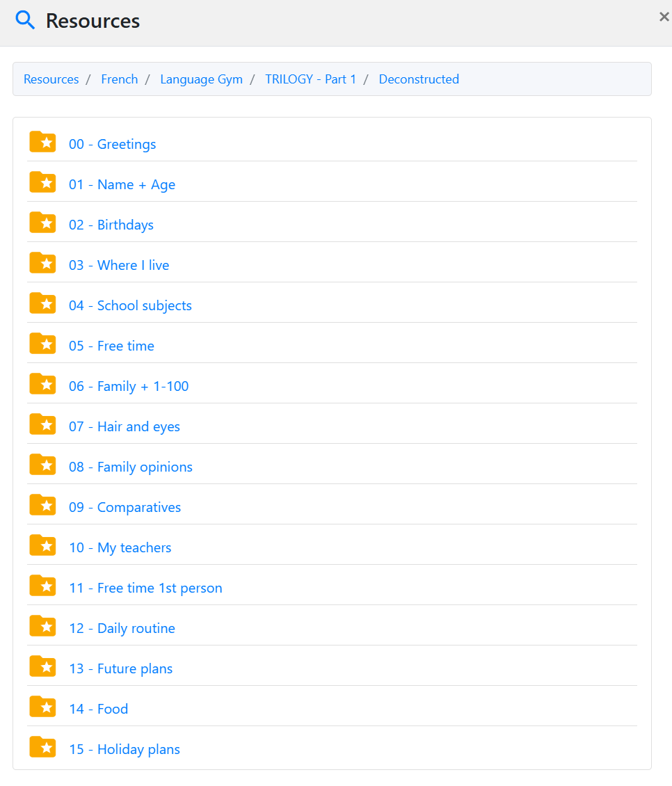Click the folder icon beside Future plans
This screenshot has height=786, width=672.
pos(42,666)
